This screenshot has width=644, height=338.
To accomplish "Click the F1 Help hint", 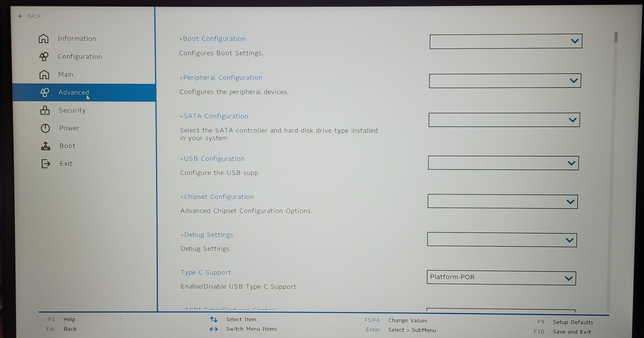I will click(62, 319).
